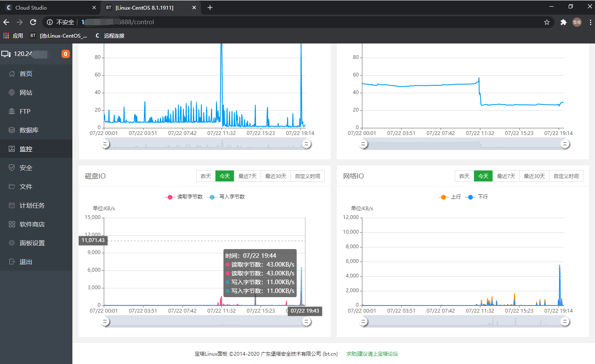The width and height of the screenshot is (595, 364).
Task: Open the 计划任务 calendar icon in sidebar
Action: [x=12, y=205]
